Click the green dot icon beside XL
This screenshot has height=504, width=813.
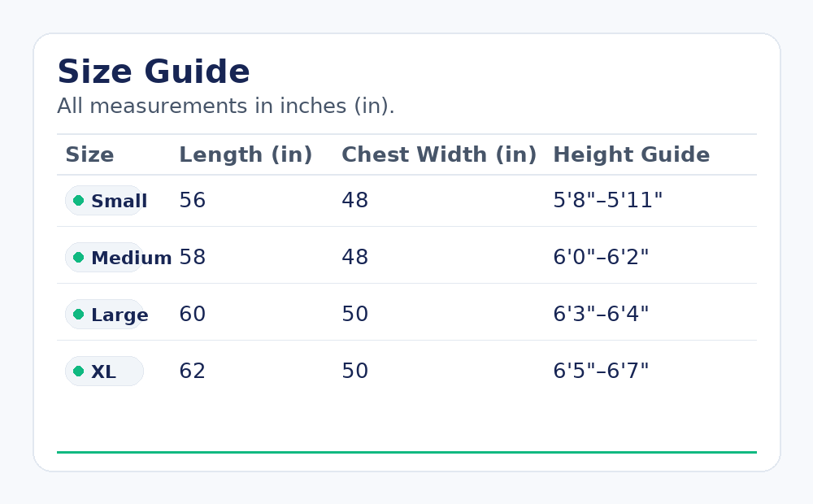tap(78, 371)
